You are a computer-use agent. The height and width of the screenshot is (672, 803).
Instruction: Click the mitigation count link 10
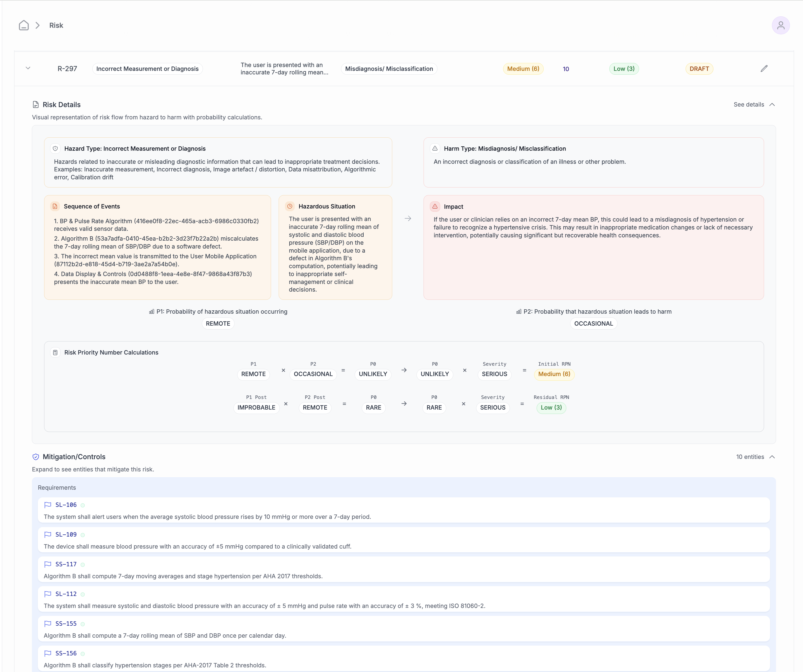point(565,69)
